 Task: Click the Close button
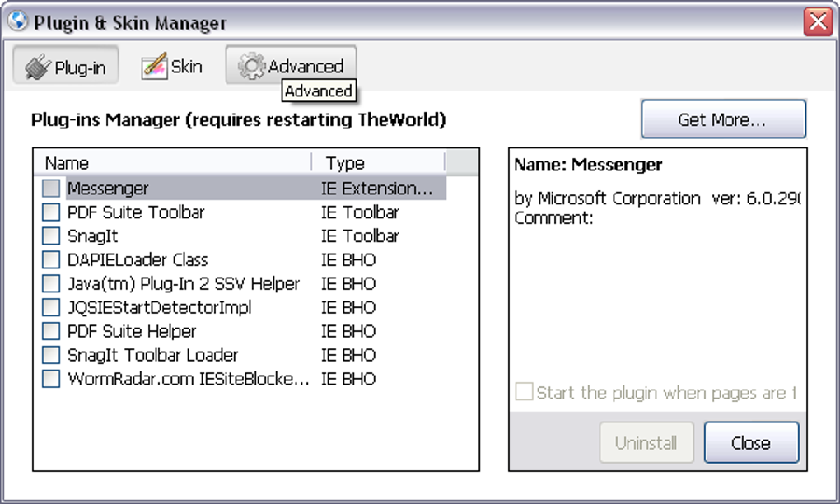751,442
